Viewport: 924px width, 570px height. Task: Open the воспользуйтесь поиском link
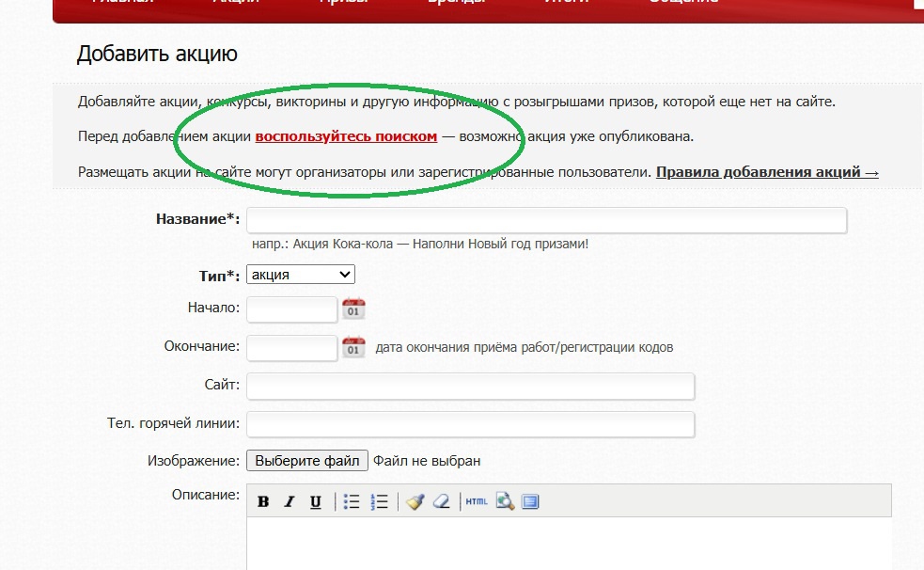pyautogui.click(x=346, y=136)
